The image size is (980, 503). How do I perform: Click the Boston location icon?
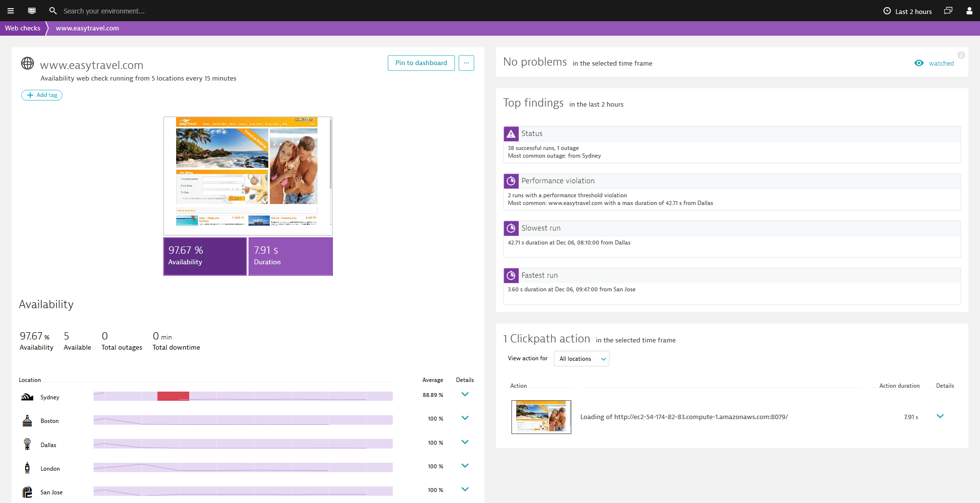coord(28,421)
